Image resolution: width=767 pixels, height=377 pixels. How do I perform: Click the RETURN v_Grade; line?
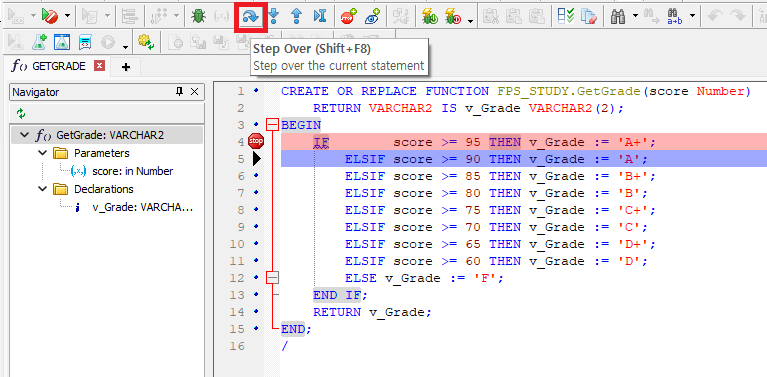373,312
